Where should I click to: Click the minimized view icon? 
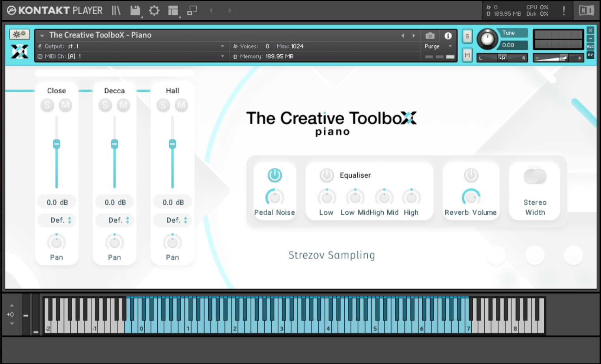click(x=192, y=11)
